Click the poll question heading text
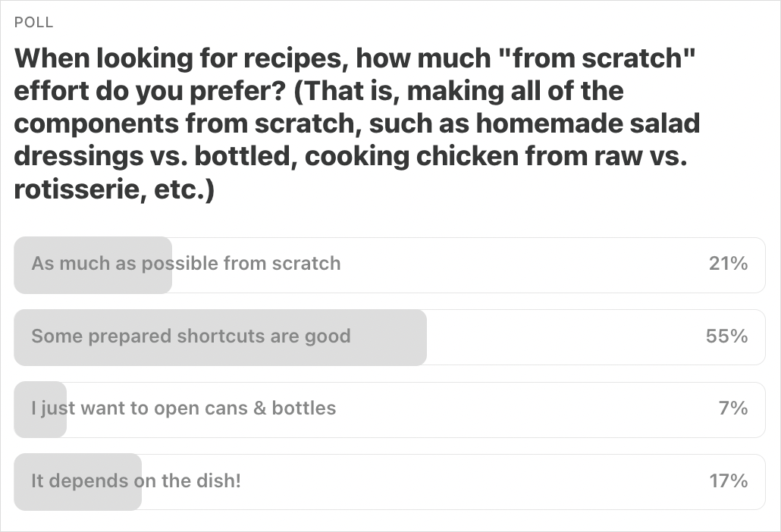 (356, 124)
